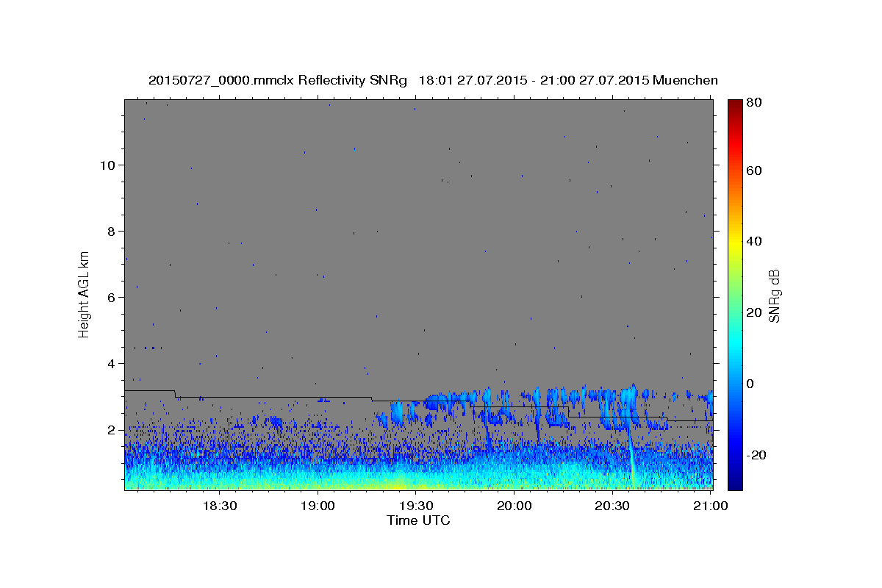The width and height of the screenshot is (882, 588).
Task: Click the 18:30 time tick label
Action: 218,506
